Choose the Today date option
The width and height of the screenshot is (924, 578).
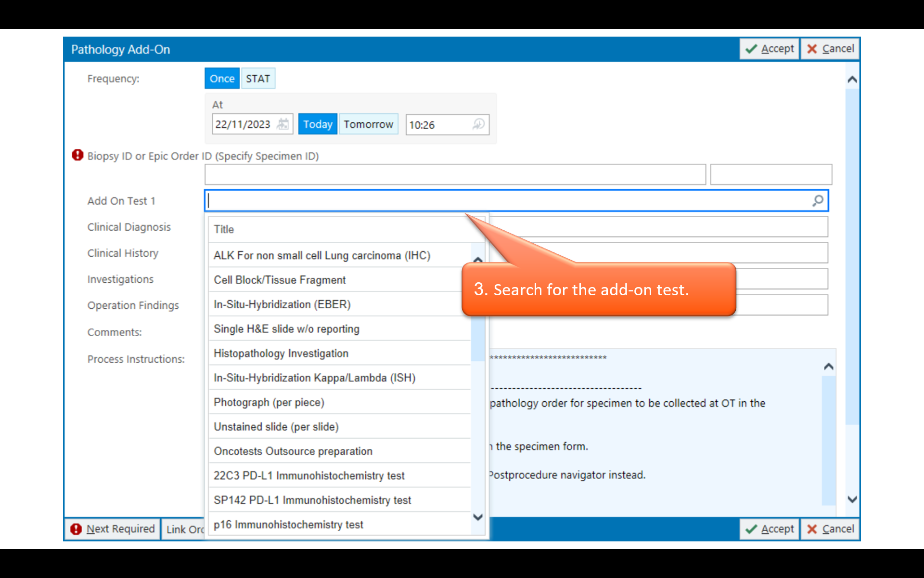coord(317,124)
